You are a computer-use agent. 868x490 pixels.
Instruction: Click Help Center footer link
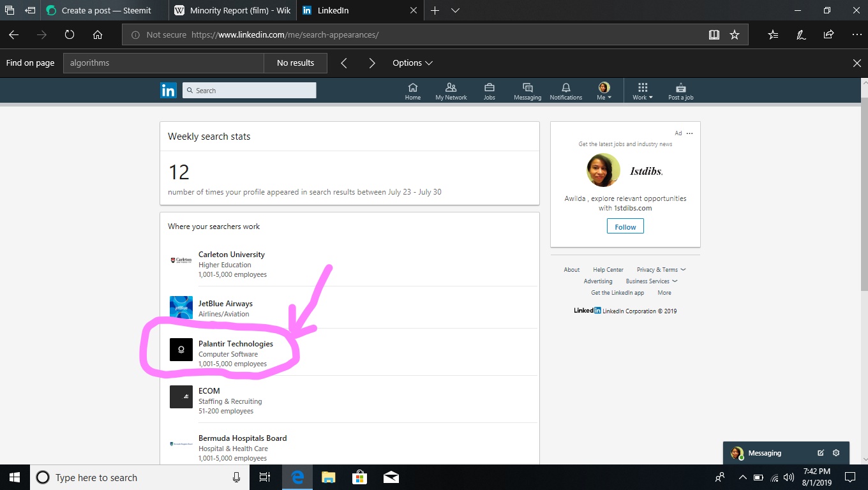[x=608, y=270]
